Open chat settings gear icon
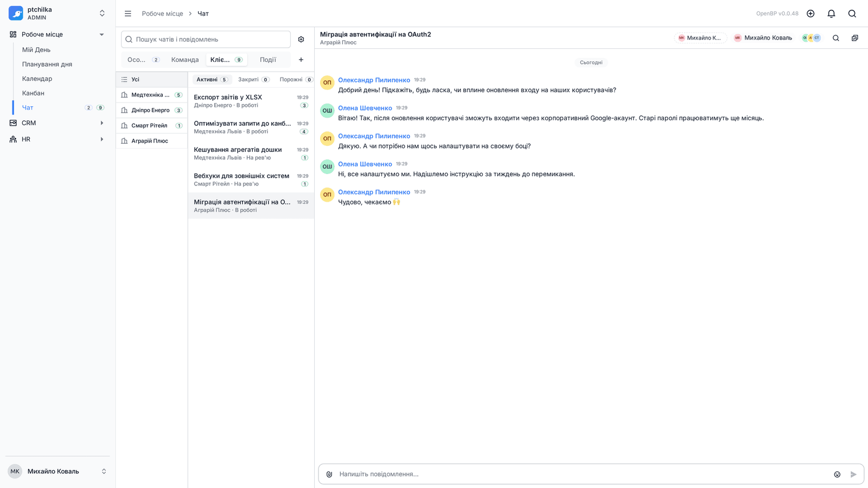 [301, 40]
